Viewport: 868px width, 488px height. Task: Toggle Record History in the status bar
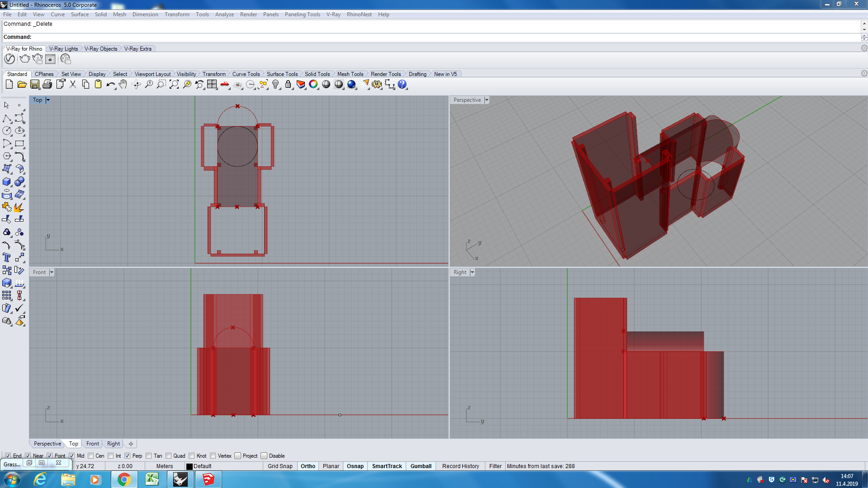point(460,466)
